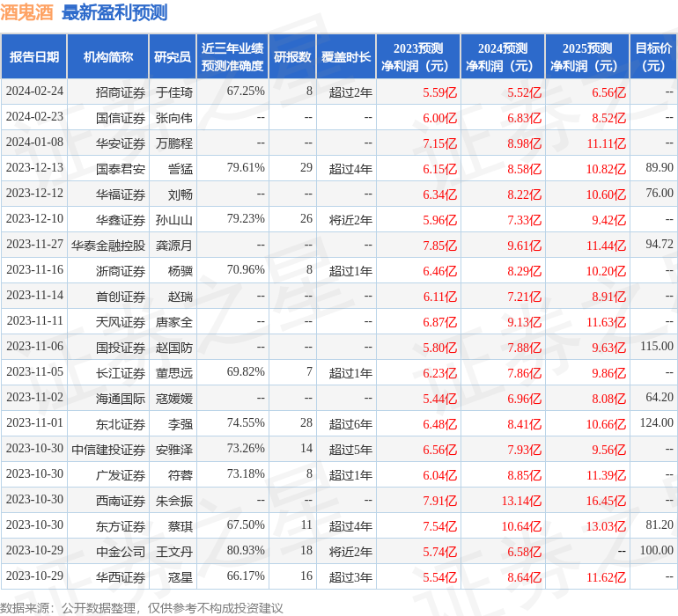Image resolution: width=678 pixels, height=616 pixels.
Task: Select the 研究员 column header
Action: pyautogui.click(x=173, y=57)
